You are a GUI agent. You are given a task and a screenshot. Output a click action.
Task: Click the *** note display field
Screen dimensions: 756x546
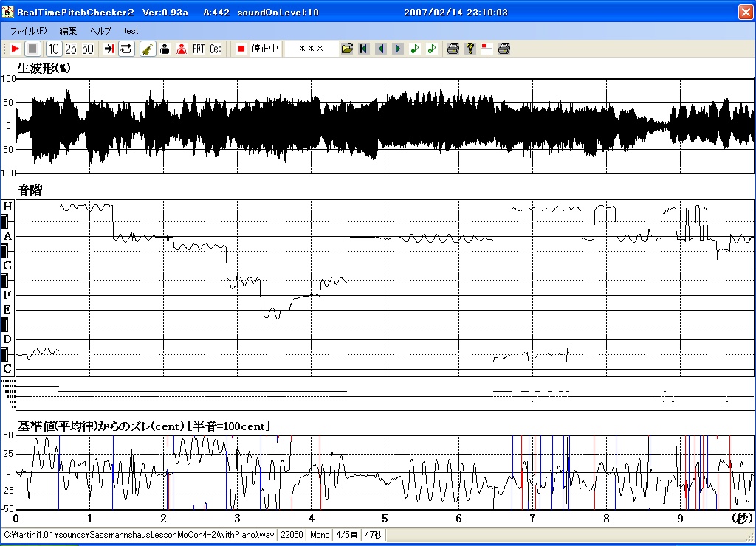pyautogui.click(x=311, y=49)
